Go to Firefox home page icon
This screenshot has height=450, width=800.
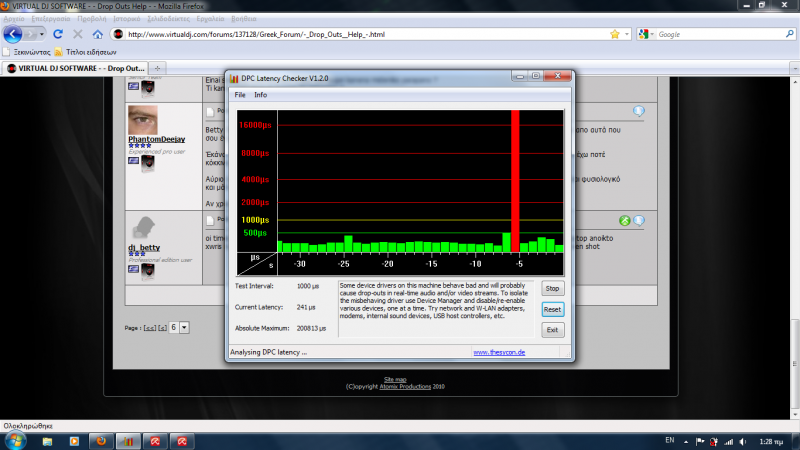pos(97,34)
